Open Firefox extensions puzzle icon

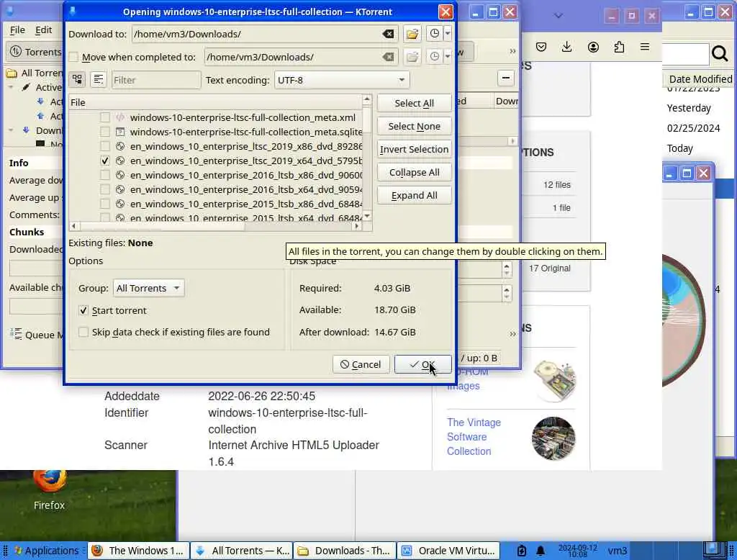[x=619, y=47]
